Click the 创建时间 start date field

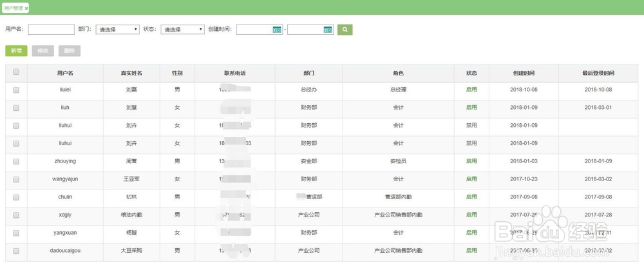point(260,30)
